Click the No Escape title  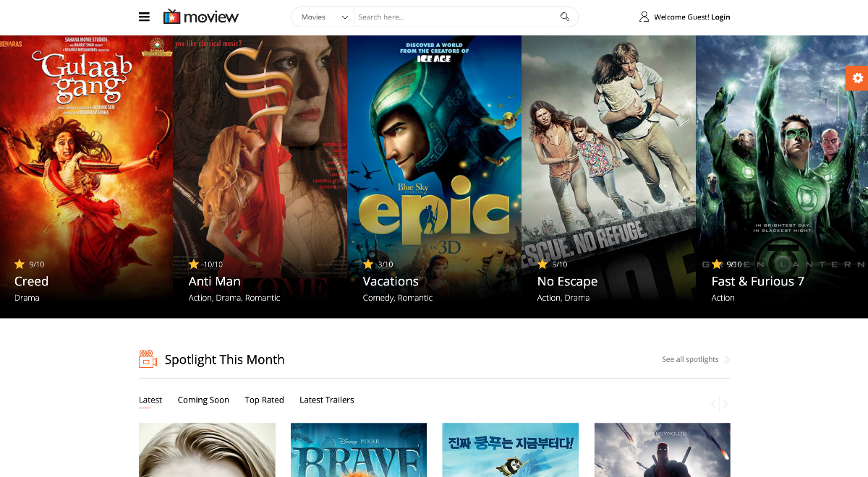567,281
